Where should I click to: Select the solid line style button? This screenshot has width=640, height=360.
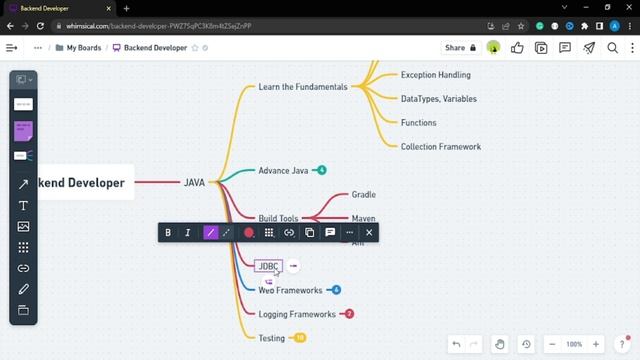211,233
